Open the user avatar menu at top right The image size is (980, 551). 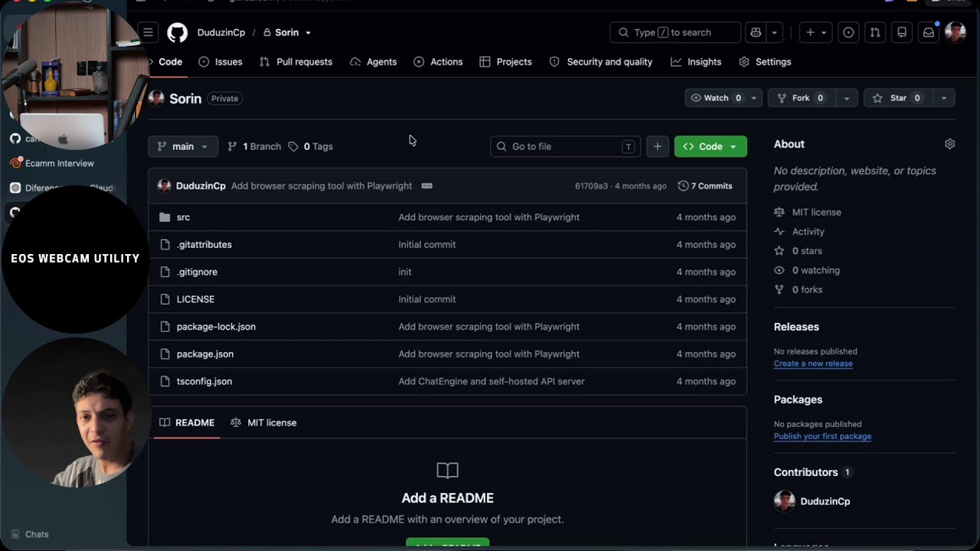(x=955, y=32)
